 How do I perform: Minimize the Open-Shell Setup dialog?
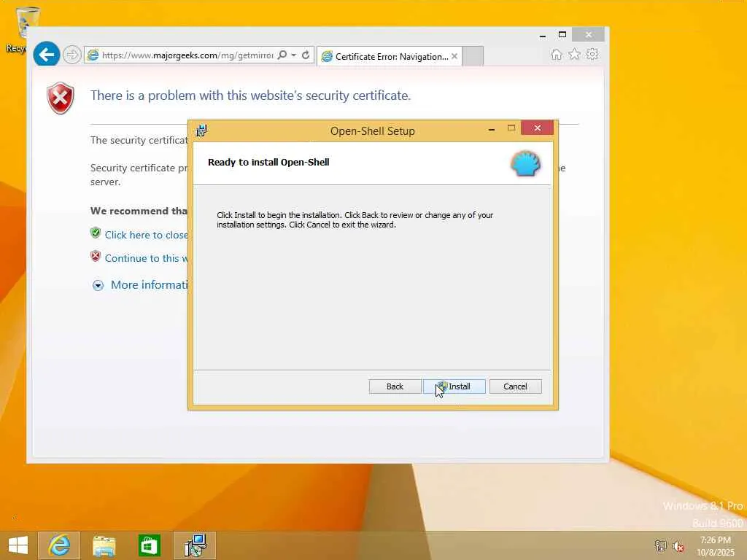492,129
